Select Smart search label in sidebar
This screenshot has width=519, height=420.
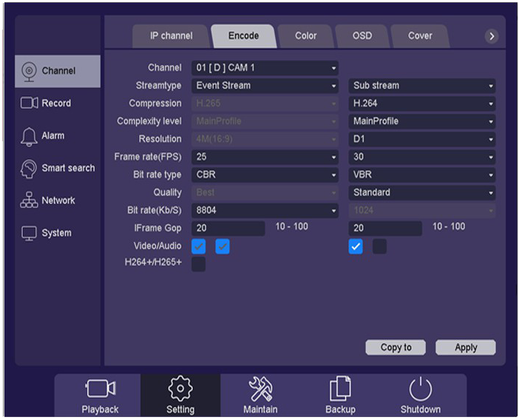coord(68,168)
